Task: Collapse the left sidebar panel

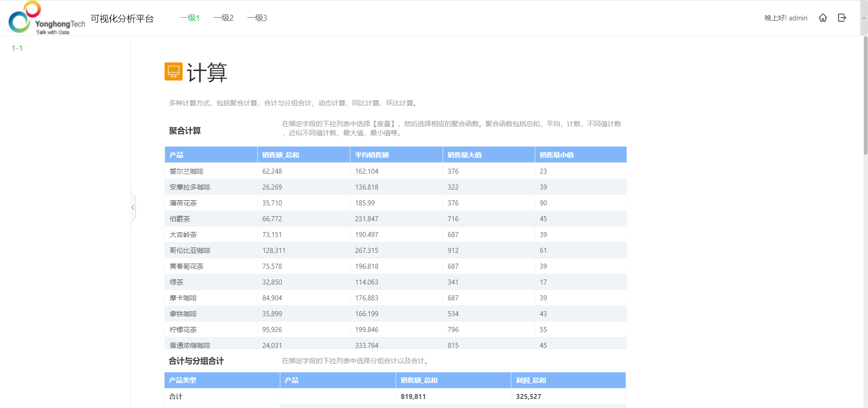Action: coord(133,208)
